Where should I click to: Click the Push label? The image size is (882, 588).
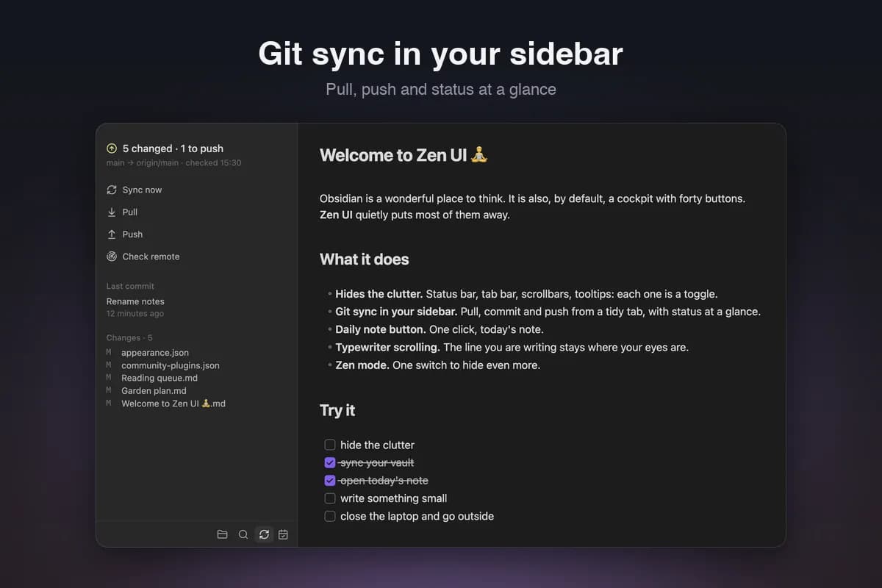pyautogui.click(x=132, y=234)
